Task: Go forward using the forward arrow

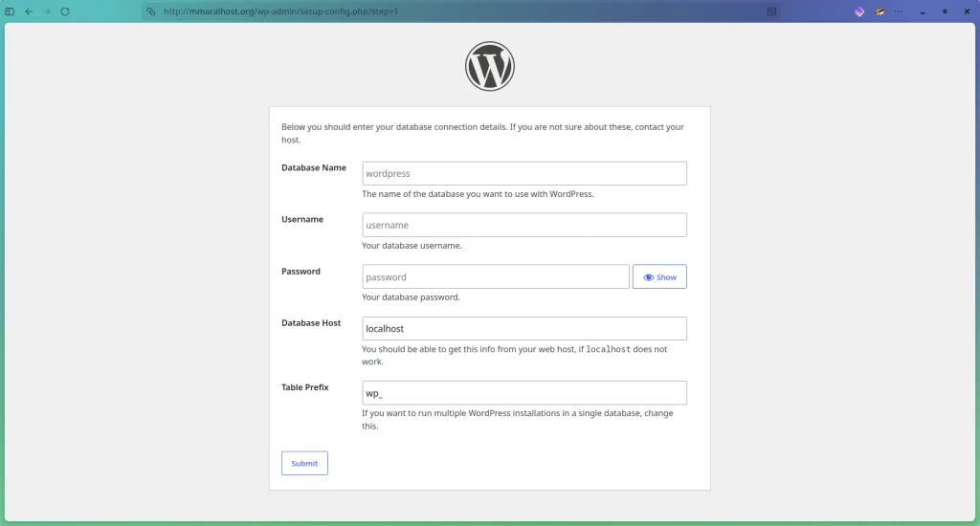Action: point(47,11)
